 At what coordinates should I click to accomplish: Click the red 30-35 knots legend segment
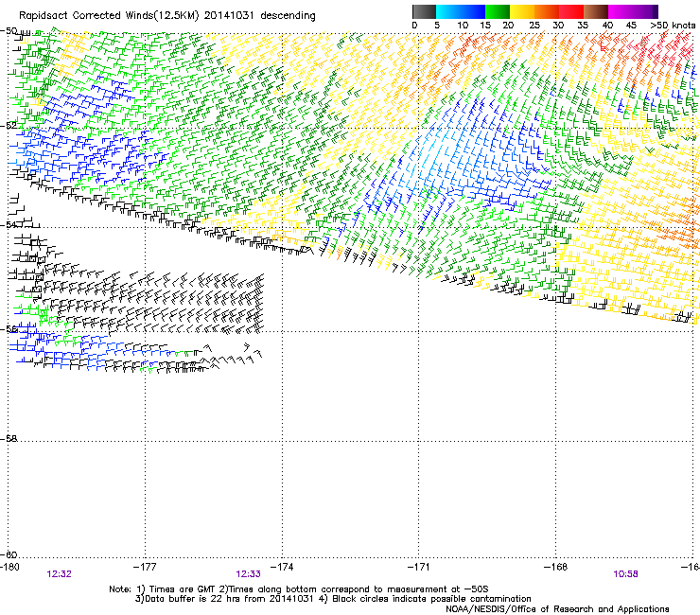[571, 11]
